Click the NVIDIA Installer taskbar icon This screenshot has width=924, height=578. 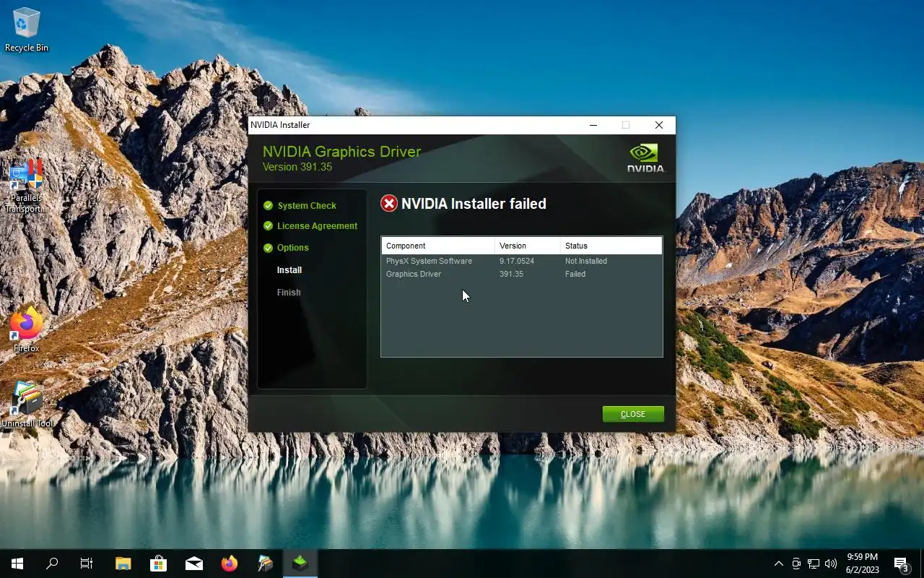click(300, 564)
